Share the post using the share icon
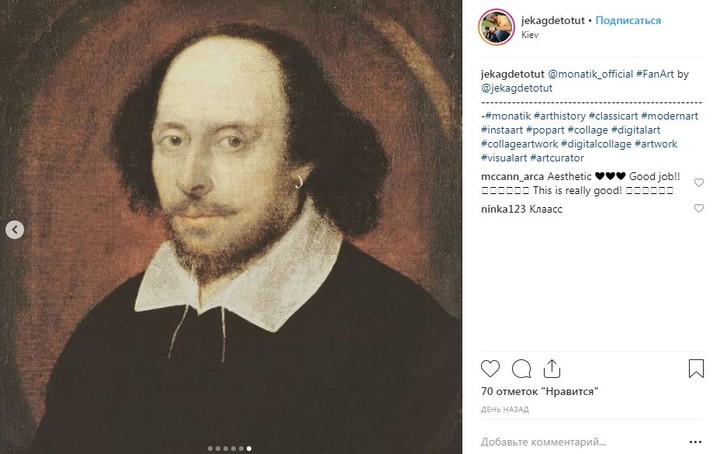This screenshot has width=713, height=454. tap(550, 367)
